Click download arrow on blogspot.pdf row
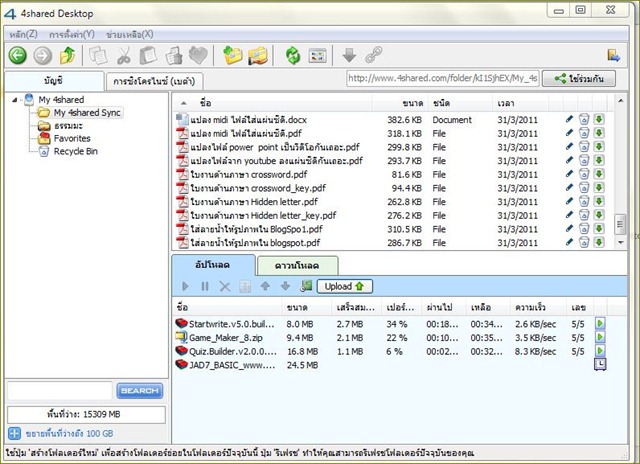The image size is (640, 464). coord(599,242)
